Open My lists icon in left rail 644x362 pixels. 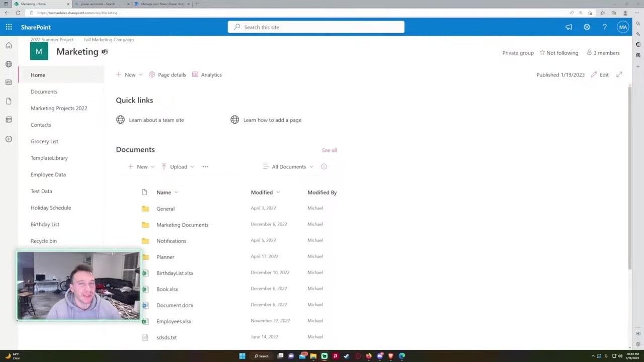tap(9, 120)
